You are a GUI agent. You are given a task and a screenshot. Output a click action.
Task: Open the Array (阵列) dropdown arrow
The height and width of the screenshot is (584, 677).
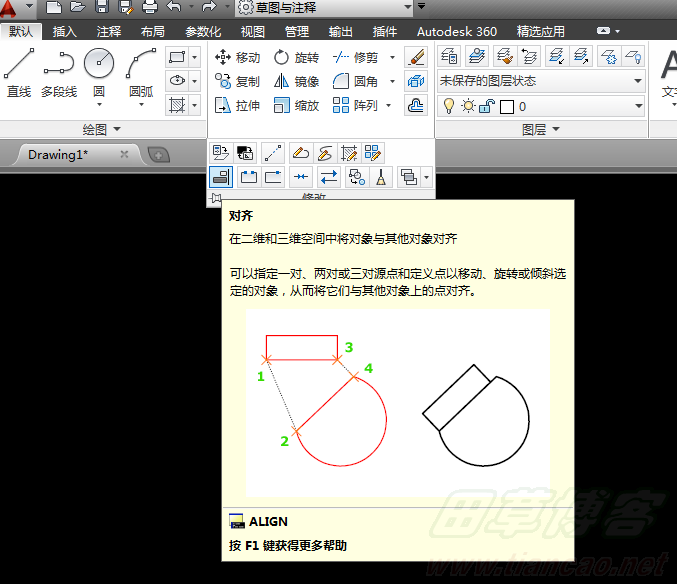388,105
